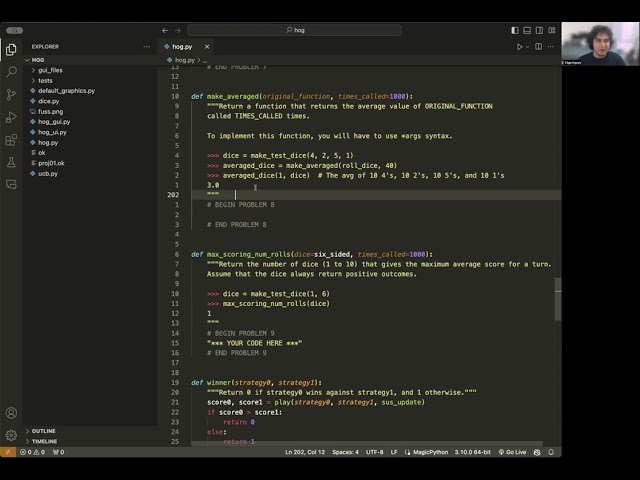The width and height of the screenshot is (640, 480).
Task: Click hog.py in the breadcrumb
Action: tap(184, 60)
